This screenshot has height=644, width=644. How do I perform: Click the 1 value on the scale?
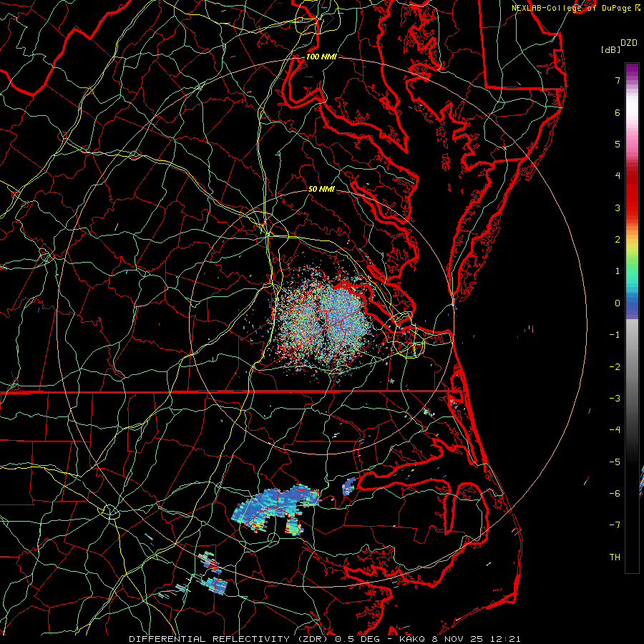[x=618, y=271]
